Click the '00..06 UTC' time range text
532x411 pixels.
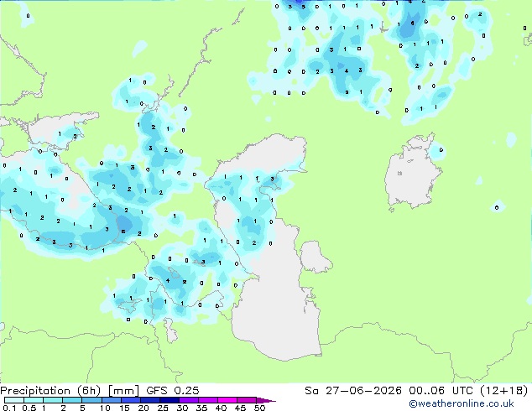(441, 391)
